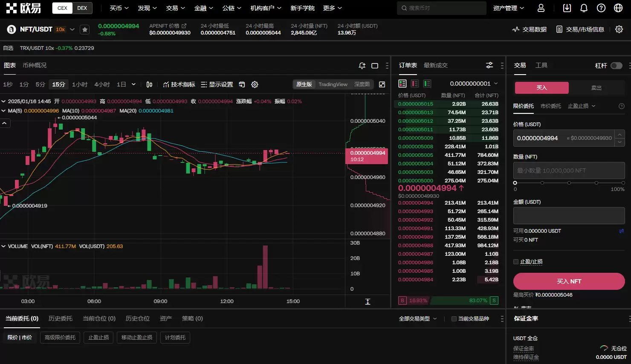This screenshot has width=631, height=364.
Task: Click the chart price alert bell icon
Action: point(362,66)
